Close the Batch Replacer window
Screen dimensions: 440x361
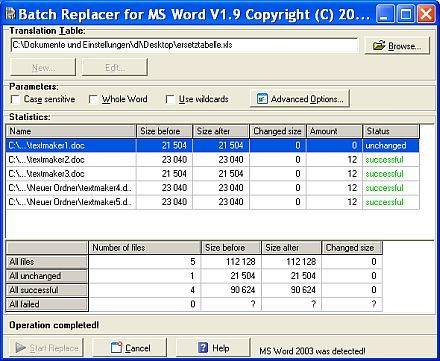(x=426, y=14)
